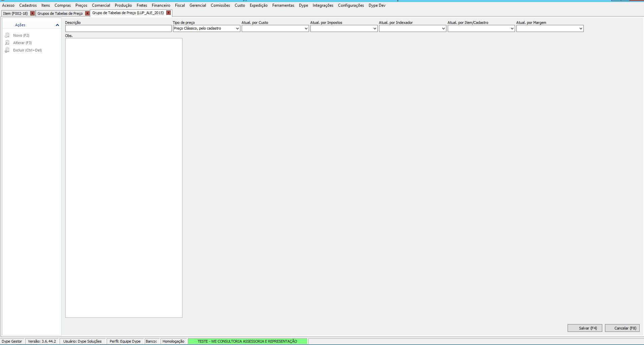This screenshot has width=644, height=345.
Task: Open the Integrações menu
Action: point(323,5)
